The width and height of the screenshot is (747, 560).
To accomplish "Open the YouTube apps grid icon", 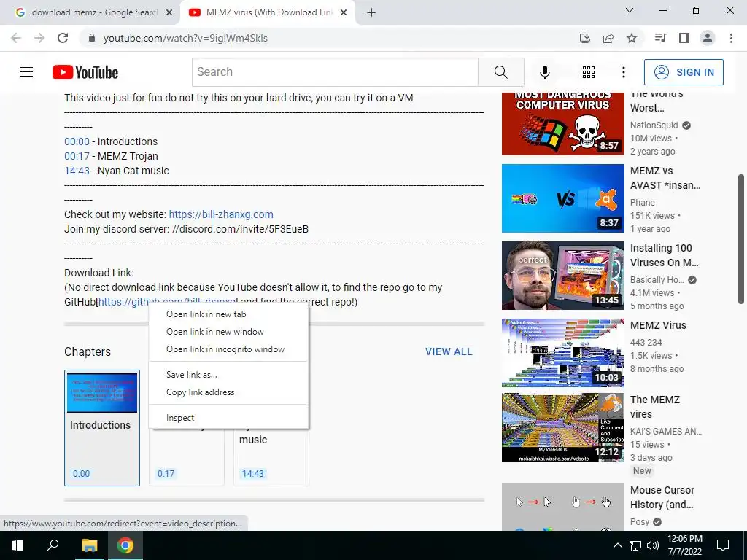I will [589, 72].
